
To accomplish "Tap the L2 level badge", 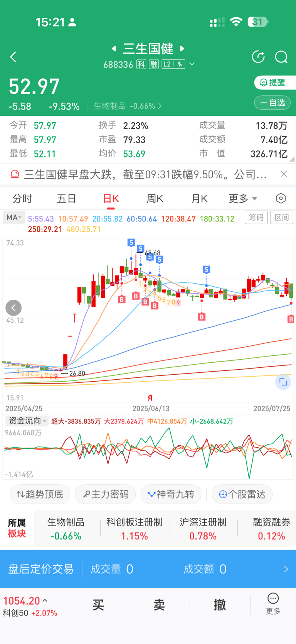I will [173, 64].
